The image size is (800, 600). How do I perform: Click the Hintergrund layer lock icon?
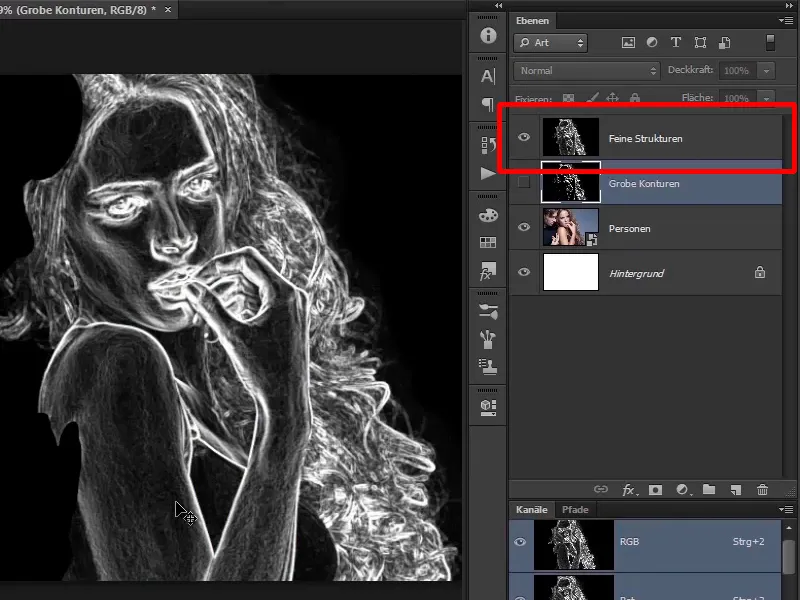[x=760, y=272]
